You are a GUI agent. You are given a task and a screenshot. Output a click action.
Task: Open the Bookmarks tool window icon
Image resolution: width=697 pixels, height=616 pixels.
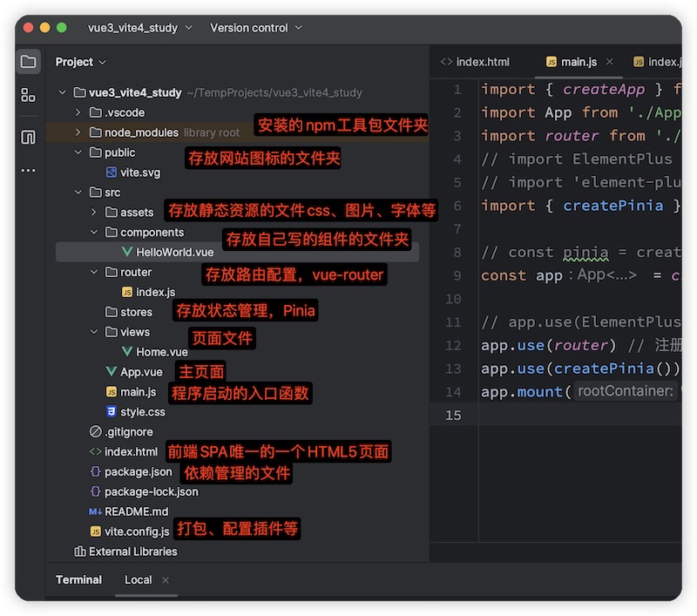[x=29, y=138]
